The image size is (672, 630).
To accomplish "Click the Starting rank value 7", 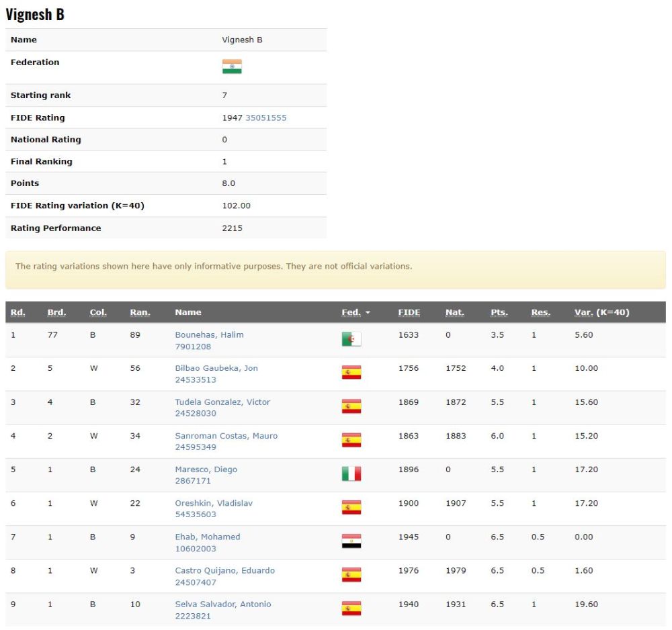I will (224, 95).
